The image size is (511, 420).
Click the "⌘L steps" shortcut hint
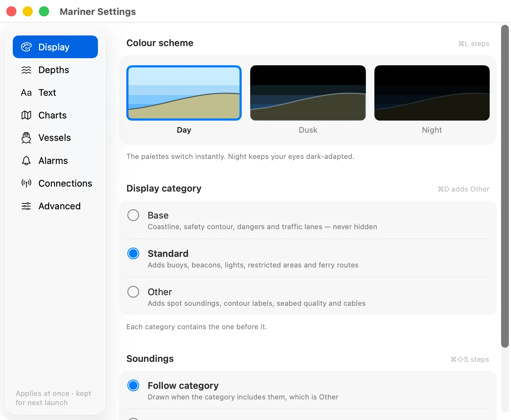coord(474,44)
